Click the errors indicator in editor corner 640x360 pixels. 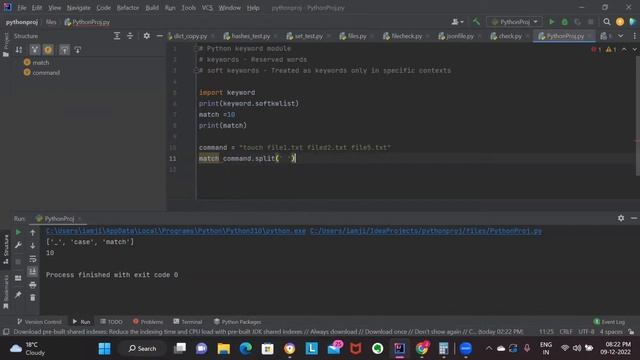pos(596,49)
